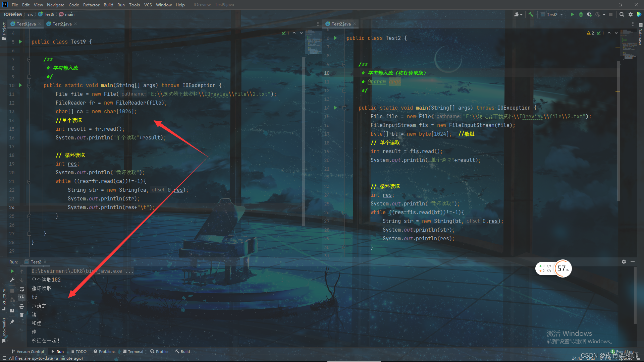The width and height of the screenshot is (644, 362).
Task: Pin the Run tab
Action: pyautogui.click(x=12, y=322)
